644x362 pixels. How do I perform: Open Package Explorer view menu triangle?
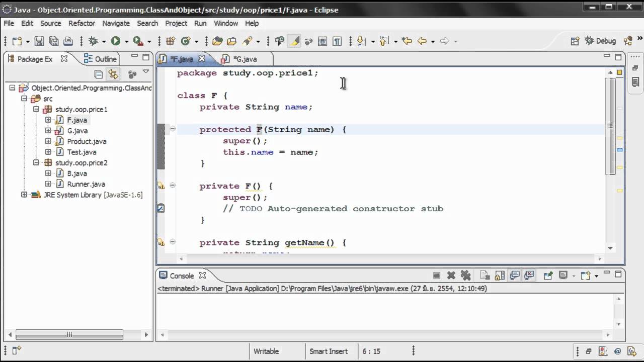click(146, 72)
